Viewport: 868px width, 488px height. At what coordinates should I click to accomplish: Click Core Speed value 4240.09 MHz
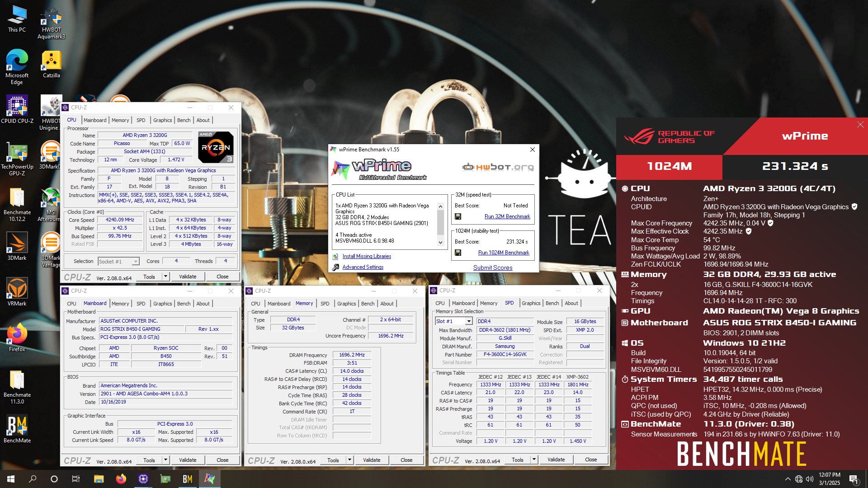point(120,220)
